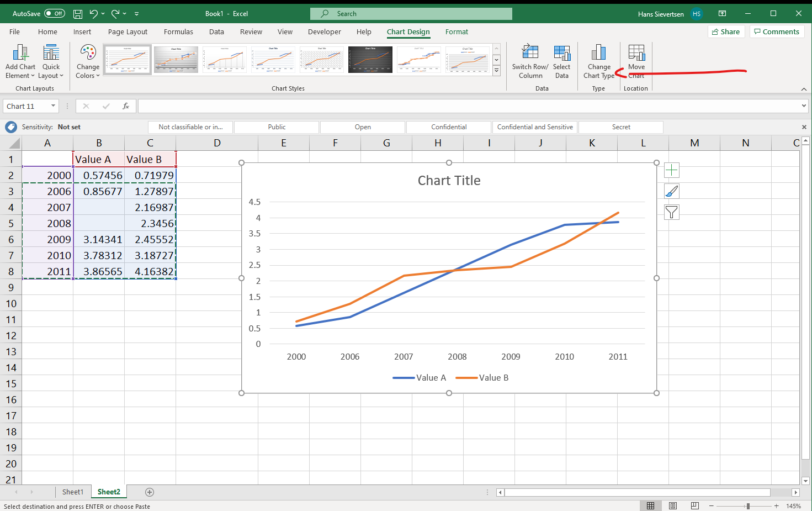Viewport: 812px width, 511px height.
Task: Click the zoom in plus button
Action: [776, 505]
